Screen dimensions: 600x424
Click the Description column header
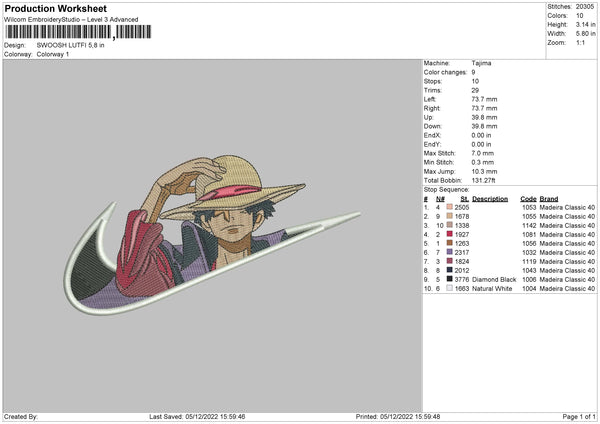point(490,199)
